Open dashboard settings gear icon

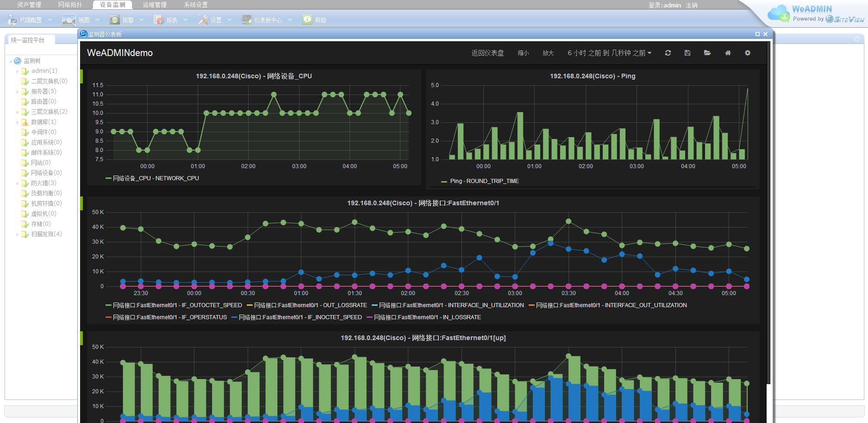pos(748,53)
